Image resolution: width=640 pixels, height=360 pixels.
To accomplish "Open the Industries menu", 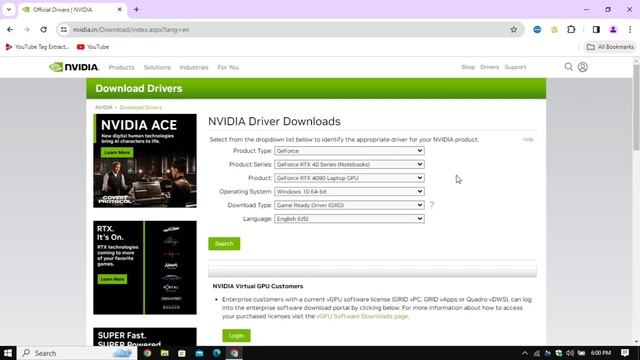I will click(x=194, y=67).
